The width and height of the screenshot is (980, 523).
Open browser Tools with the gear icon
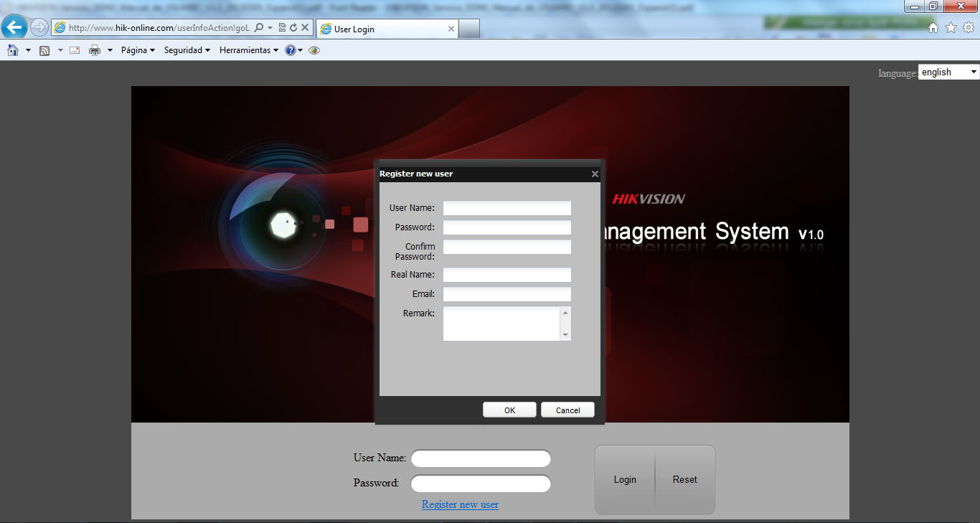(x=969, y=28)
